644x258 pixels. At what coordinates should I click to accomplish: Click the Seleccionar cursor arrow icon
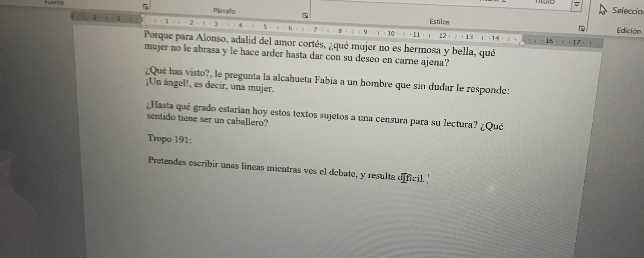point(603,9)
